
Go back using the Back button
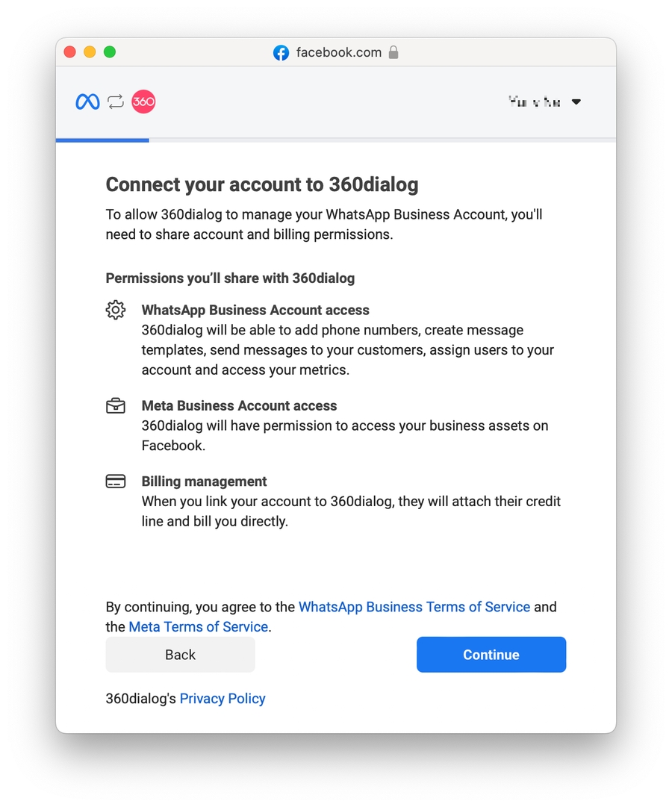click(180, 655)
